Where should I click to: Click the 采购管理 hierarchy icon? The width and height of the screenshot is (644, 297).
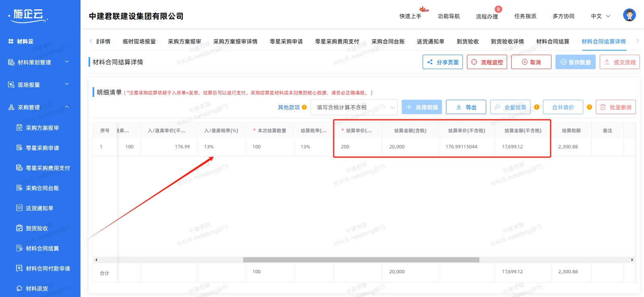[x=11, y=107]
